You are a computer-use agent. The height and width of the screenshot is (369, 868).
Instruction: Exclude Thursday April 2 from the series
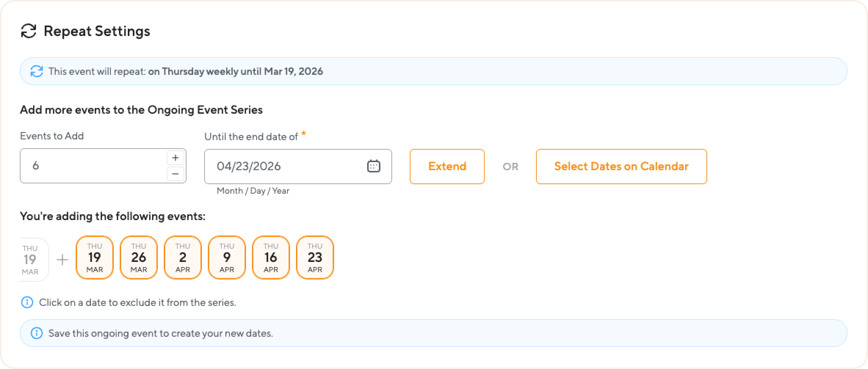(183, 257)
